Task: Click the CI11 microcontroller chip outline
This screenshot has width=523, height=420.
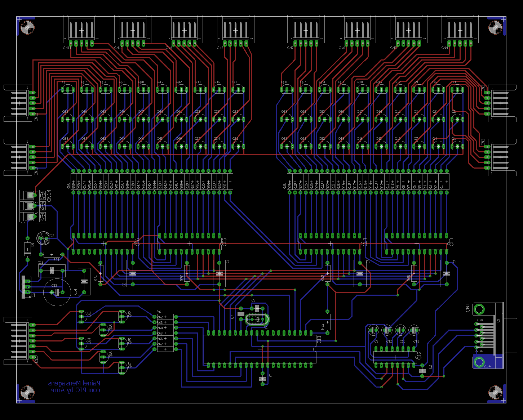Action: (x=260, y=349)
